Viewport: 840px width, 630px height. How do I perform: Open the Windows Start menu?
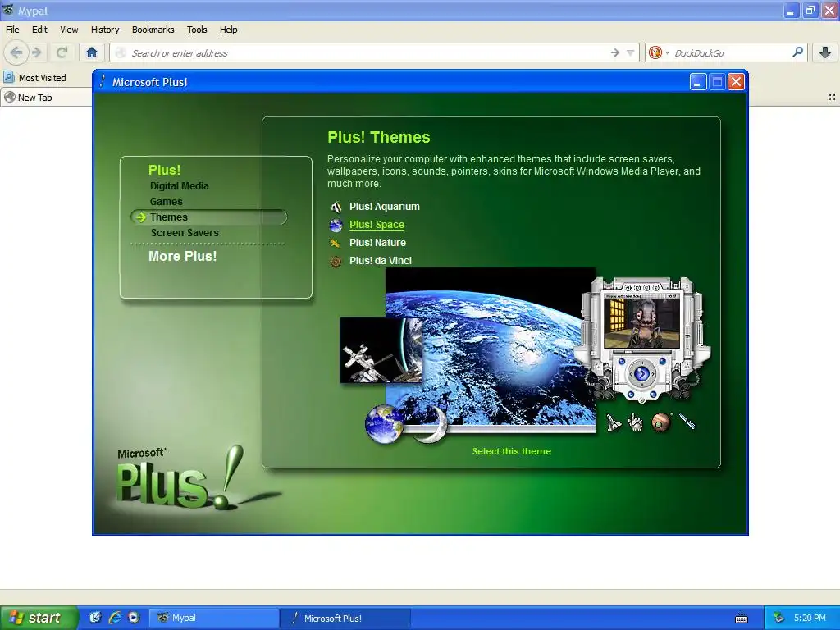click(39, 618)
